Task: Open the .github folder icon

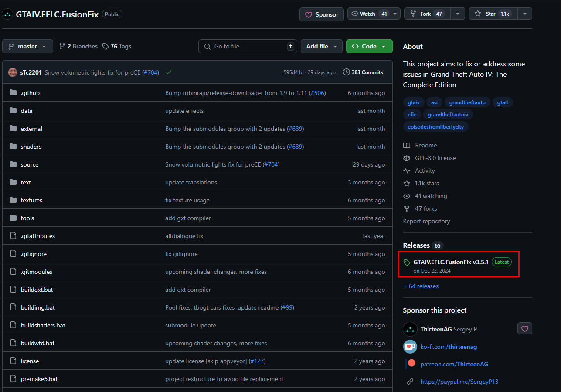Action: pyautogui.click(x=13, y=93)
